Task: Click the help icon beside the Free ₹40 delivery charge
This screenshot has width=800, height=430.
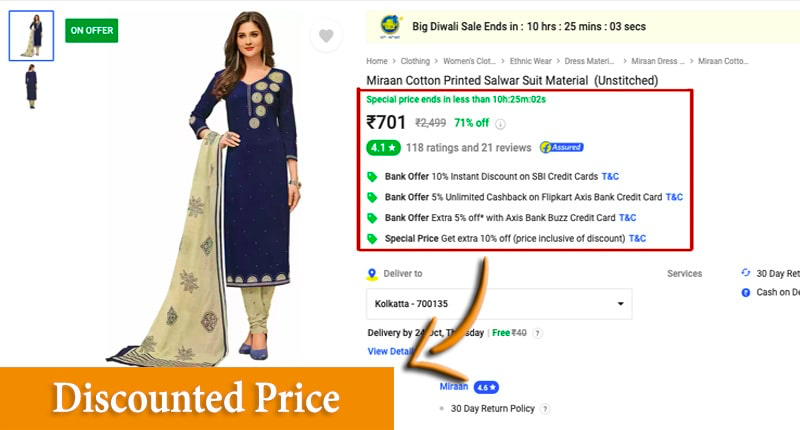Action: [537, 333]
